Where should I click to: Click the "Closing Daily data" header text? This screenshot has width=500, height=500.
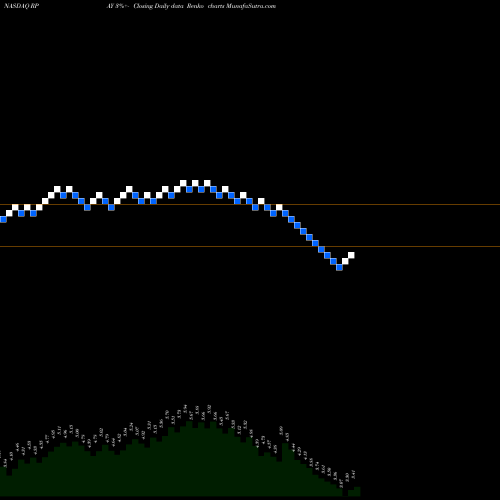(159, 6)
